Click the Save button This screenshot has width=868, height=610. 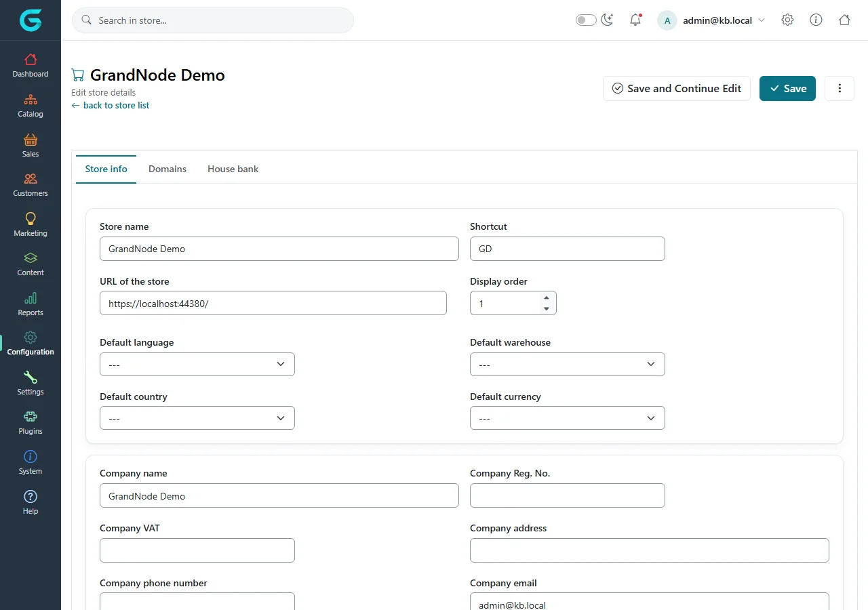[787, 88]
